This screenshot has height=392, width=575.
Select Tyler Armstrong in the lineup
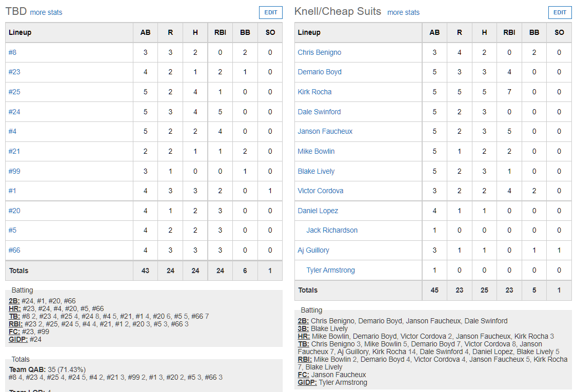click(331, 270)
